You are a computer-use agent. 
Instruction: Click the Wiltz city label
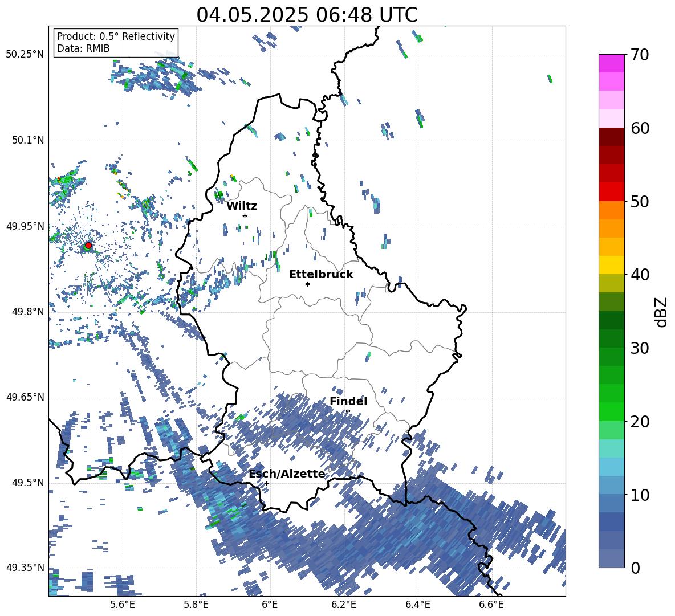[242, 206]
